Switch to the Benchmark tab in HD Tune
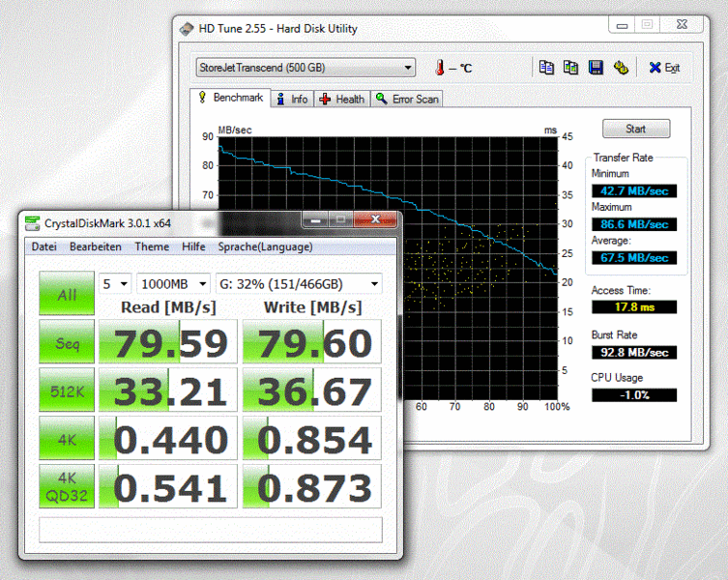This screenshot has width=728, height=580. [x=231, y=98]
